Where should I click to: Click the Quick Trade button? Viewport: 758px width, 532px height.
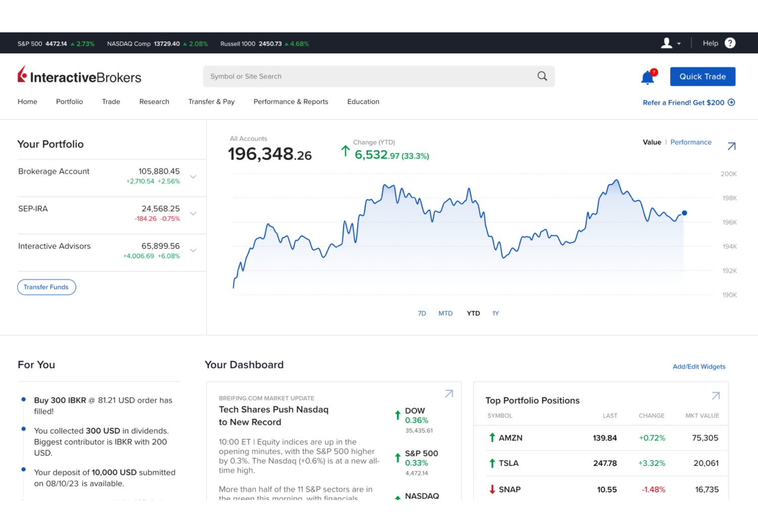pyautogui.click(x=702, y=76)
